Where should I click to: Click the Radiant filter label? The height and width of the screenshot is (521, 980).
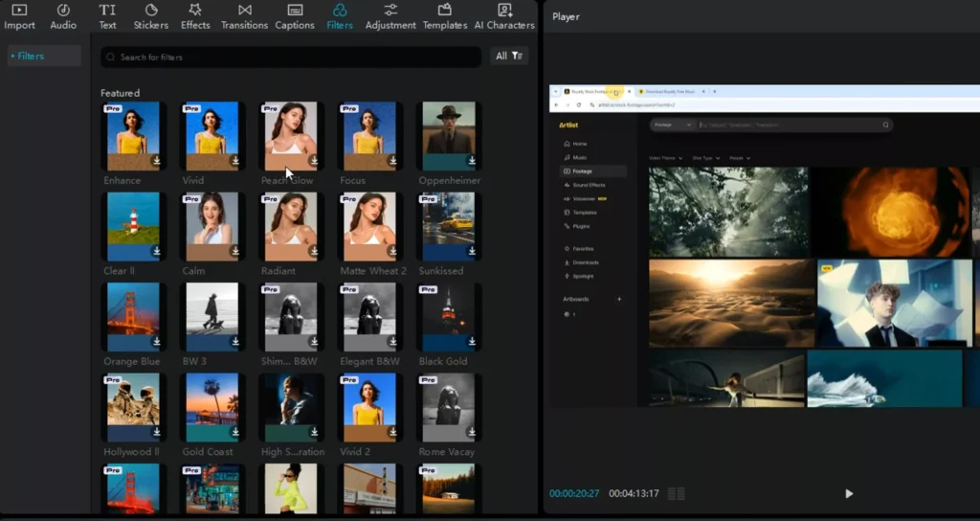tap(278, 271)
